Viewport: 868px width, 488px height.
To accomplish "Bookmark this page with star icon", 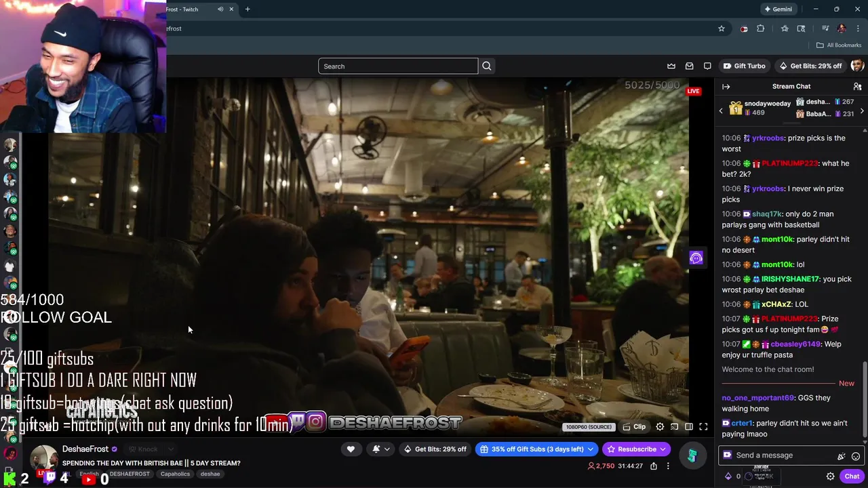I will [722, 28].
